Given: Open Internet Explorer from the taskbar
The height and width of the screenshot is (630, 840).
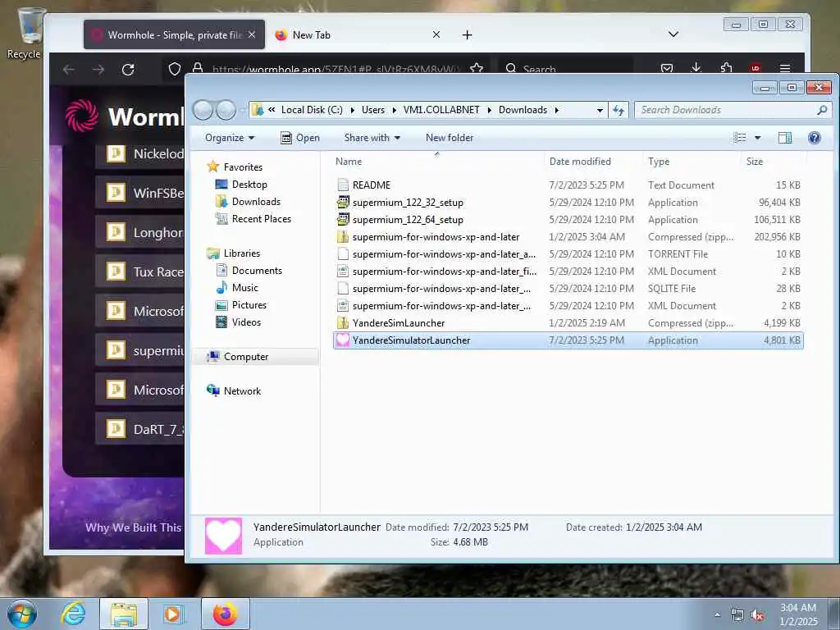Looking at the screenshot, I should (x=73, y=614).
